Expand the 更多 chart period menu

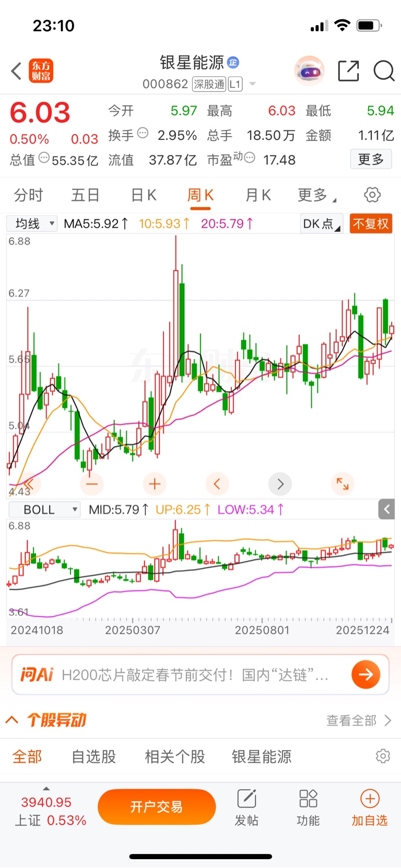(316, 195)
